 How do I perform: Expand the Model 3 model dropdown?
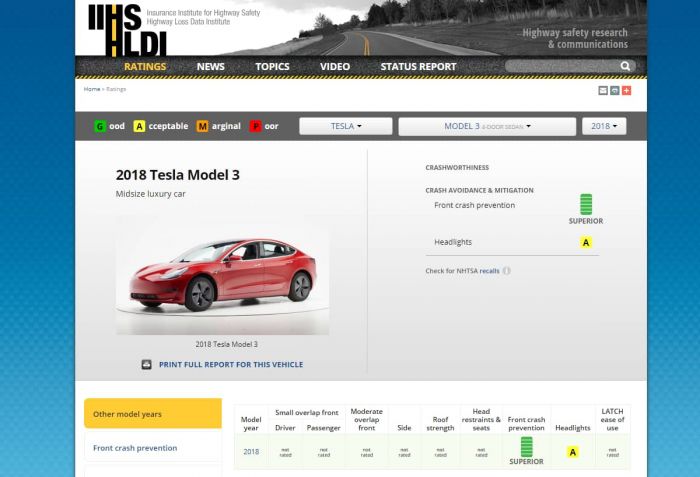click(x=487, y=126)
